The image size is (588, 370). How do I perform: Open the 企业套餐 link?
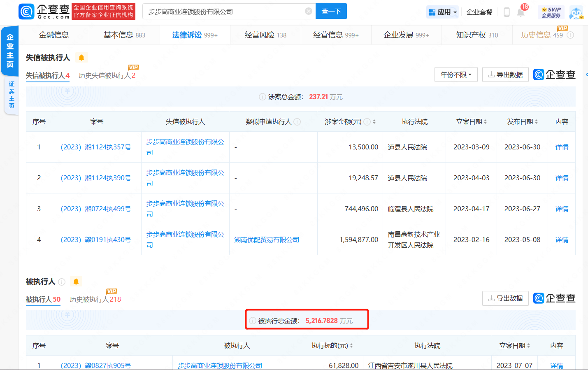[x=479, y=12]
